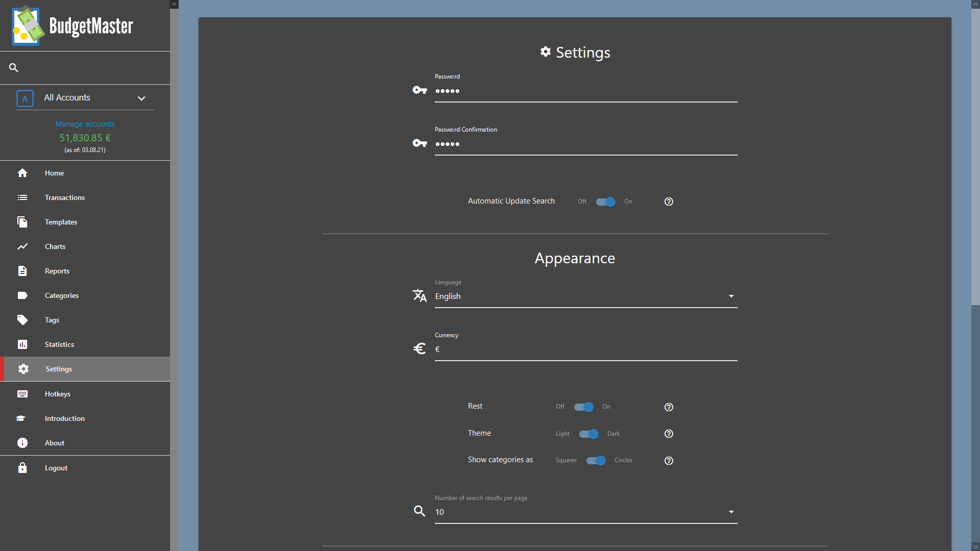Open the search results per page dropdown
980x551 pixels.
click(586, 512)
